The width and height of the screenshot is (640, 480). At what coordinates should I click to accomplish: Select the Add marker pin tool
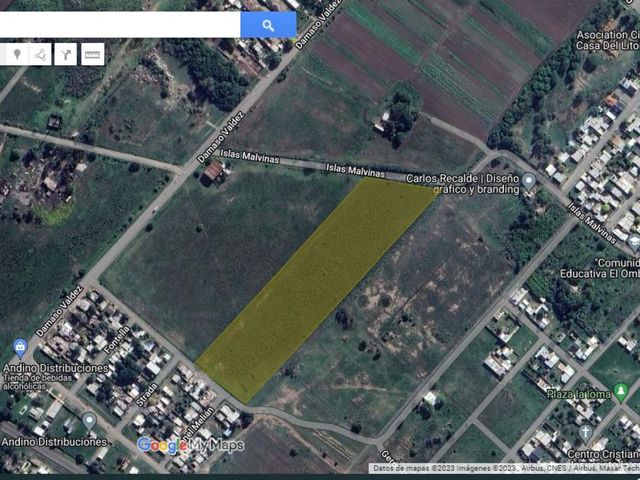[x=17, y=54]
